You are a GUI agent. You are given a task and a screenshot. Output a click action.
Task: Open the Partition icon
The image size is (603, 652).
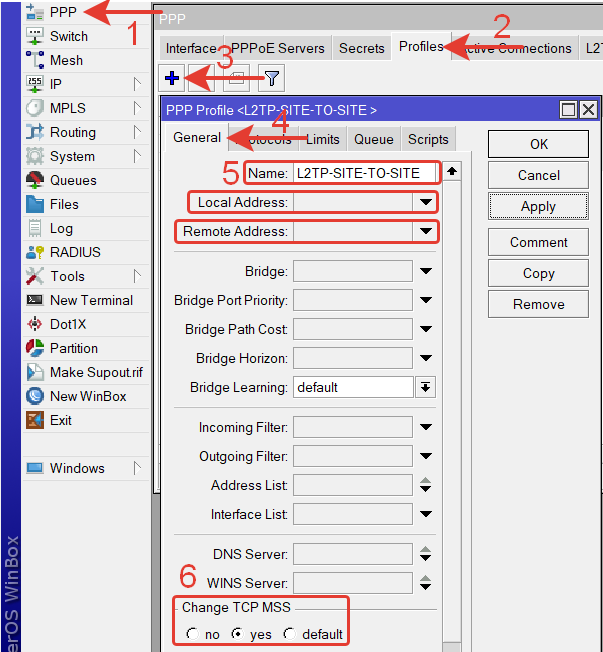pyautogui.click(x=35, y=348)
